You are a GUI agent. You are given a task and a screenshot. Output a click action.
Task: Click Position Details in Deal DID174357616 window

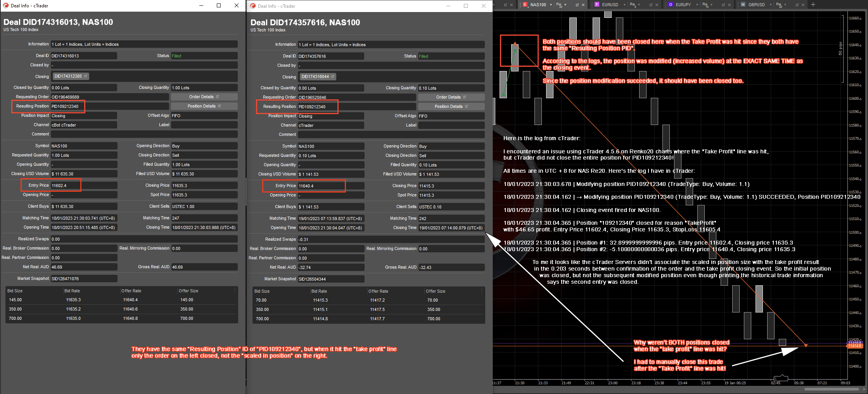pyautogui.click(x=451, y=106)
